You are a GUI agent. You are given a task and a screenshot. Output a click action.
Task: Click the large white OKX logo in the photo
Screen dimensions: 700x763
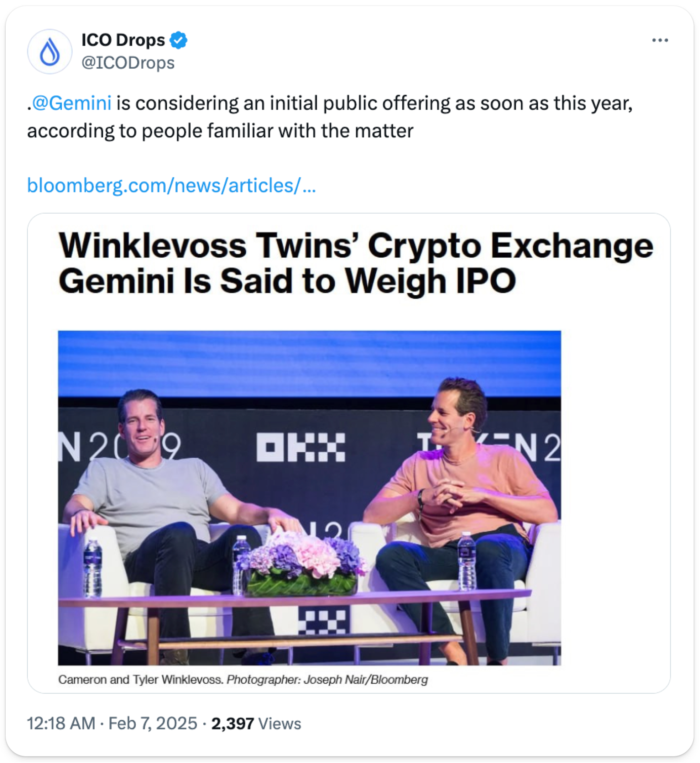301,448
